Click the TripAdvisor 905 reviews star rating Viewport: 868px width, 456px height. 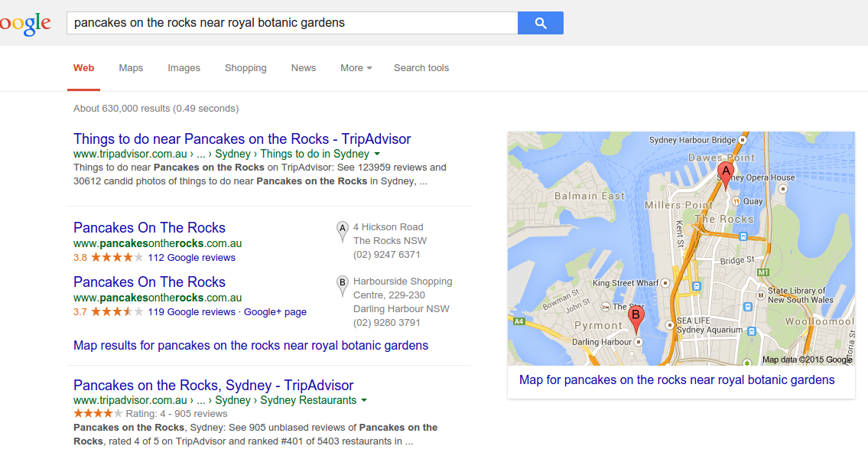click(97, 413)
